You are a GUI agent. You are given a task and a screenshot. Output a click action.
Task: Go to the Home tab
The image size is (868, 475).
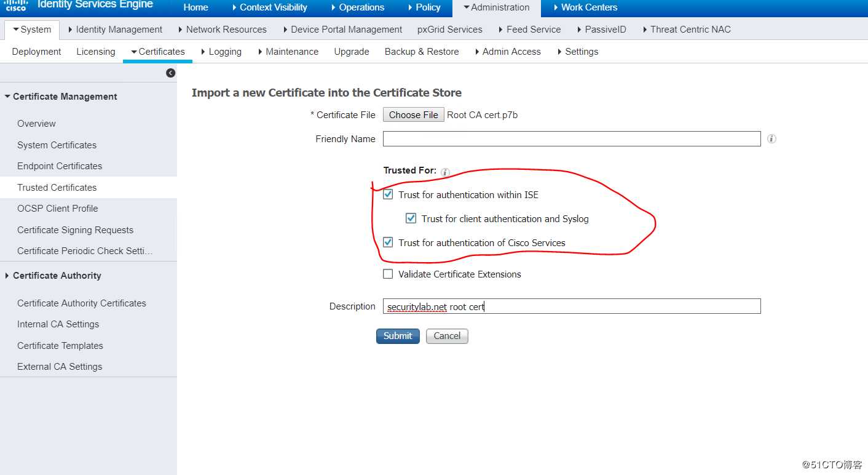pos(195,7)
